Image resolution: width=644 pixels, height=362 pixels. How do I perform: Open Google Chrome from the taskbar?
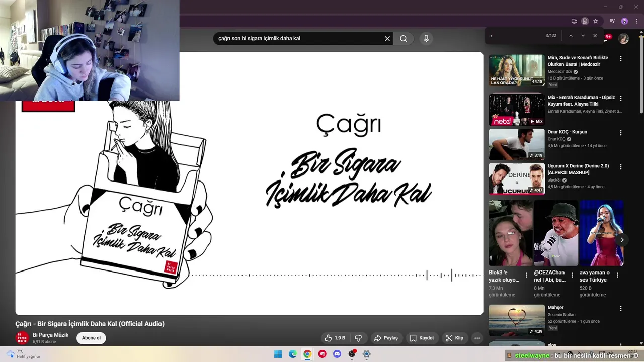307,354
